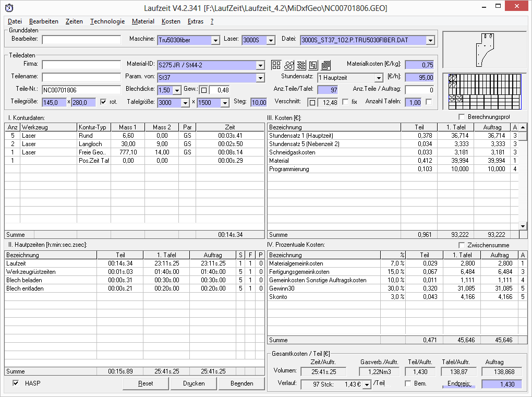The image size is (532, 397).
Task: Open the Zeiten menu
Action: [74, 21]
